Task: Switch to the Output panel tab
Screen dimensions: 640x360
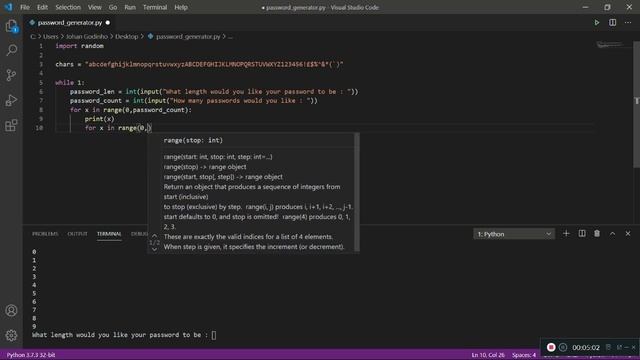Action: point(78,234)
